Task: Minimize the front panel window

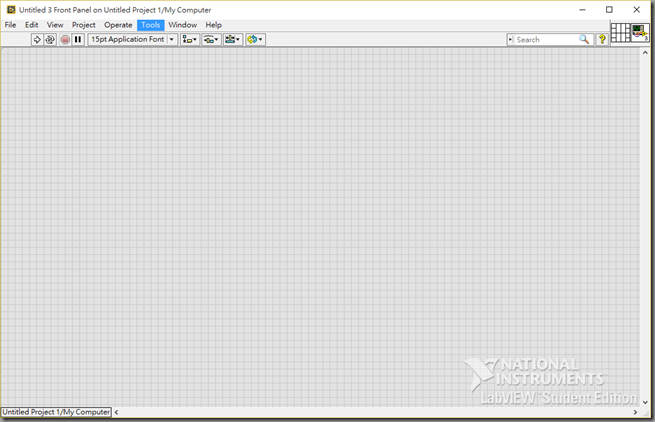Action: click(x=582, y=10)
